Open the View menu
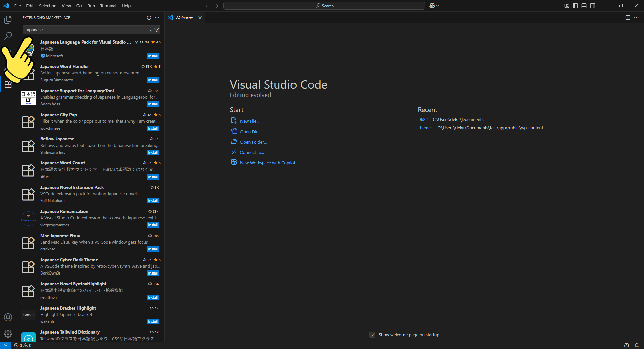644x349 pixels. [66, 6]
